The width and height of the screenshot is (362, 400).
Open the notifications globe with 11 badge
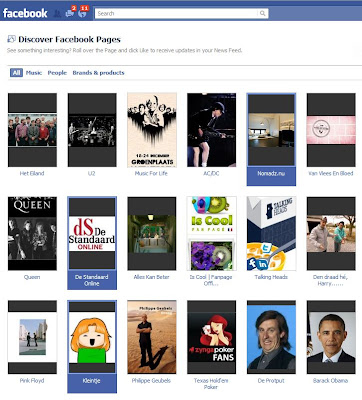coord(82,13)
